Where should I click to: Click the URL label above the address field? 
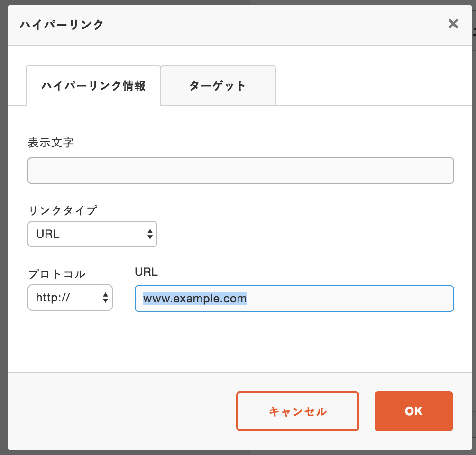(146, 272)
